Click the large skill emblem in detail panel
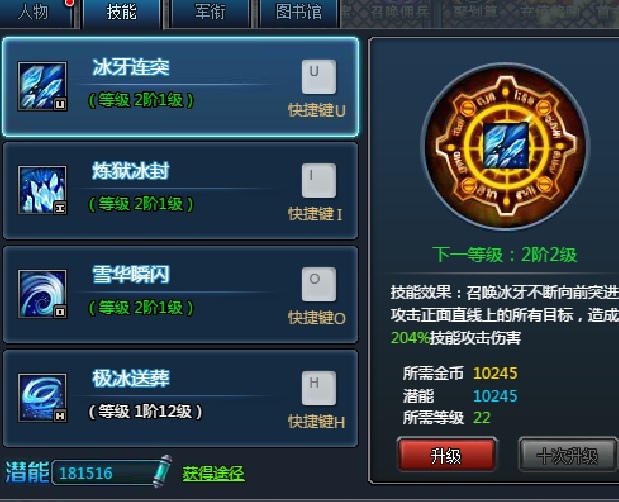The image size is (619, 502). pos(505,146)
